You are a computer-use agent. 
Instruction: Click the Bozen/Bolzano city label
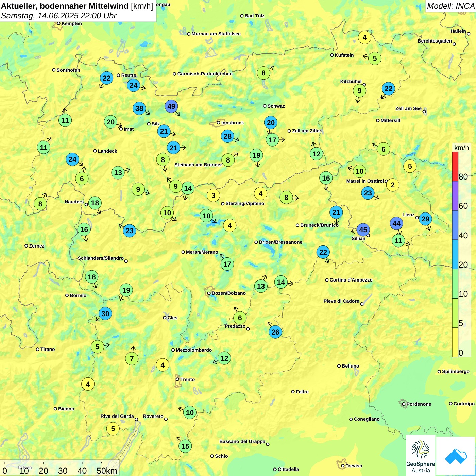tap(228, 293)
